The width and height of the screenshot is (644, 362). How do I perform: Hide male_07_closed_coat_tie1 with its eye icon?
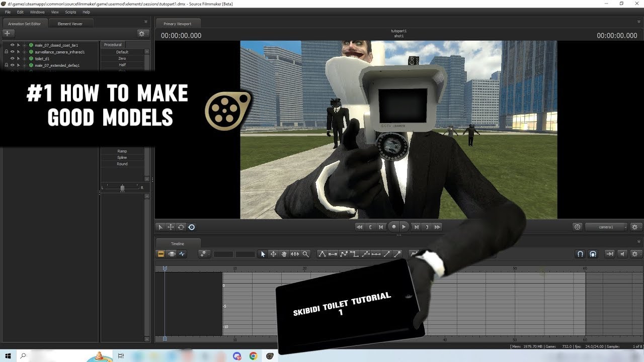click(13, 45)
